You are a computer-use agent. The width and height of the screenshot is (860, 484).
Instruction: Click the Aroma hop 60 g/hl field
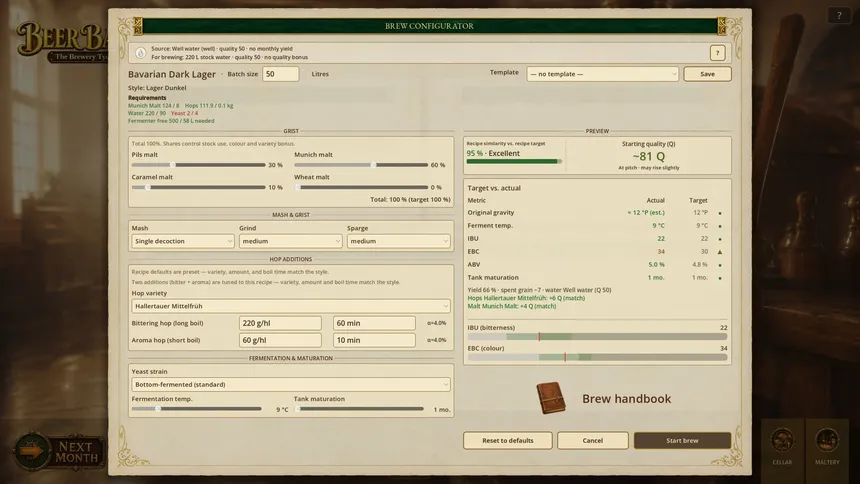point(280,340)
